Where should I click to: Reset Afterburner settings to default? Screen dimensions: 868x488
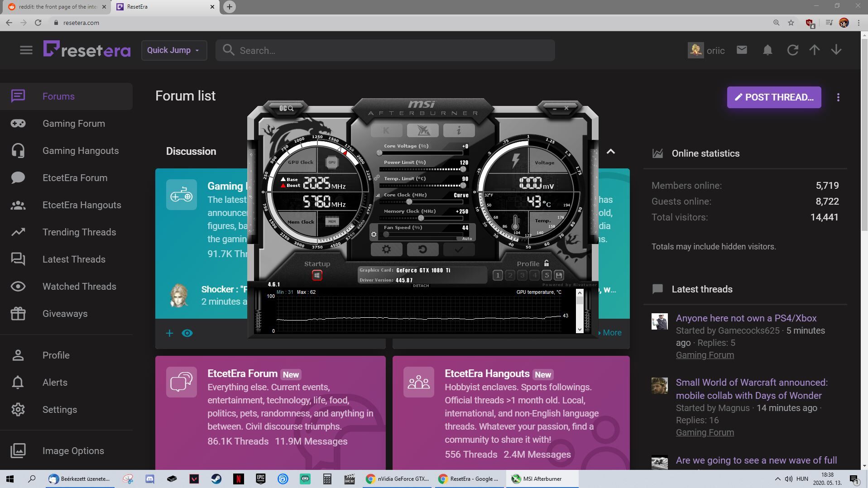(422, 249)
